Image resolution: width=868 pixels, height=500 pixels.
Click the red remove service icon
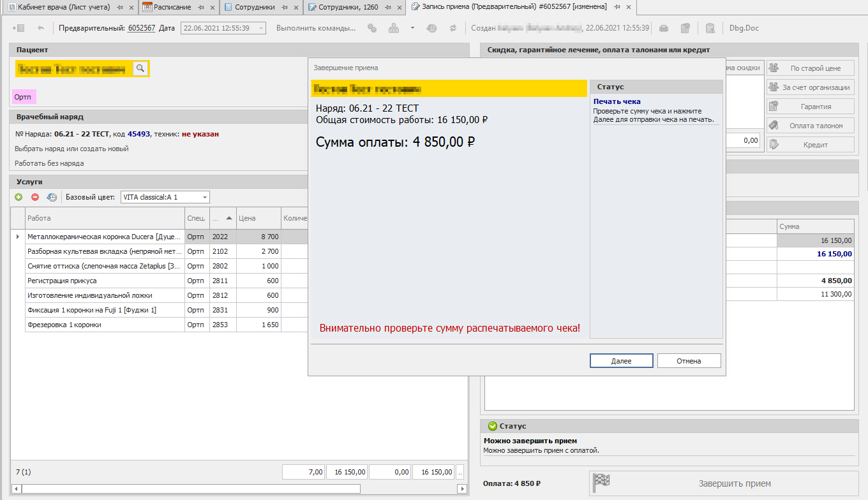[35, 198]
